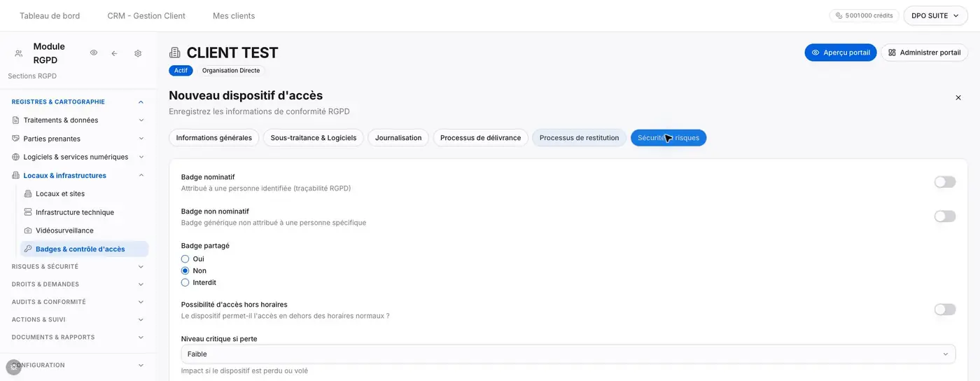Enable the Badge non nominatif switch
980x381 pixels.
945,216
